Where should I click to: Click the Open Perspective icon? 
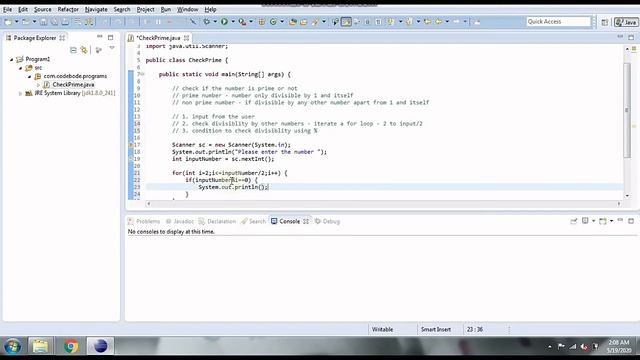604,22
